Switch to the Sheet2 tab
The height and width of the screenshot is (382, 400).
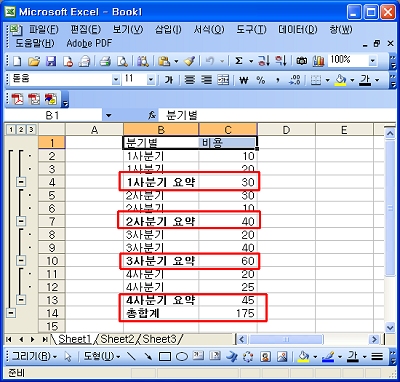118,339
